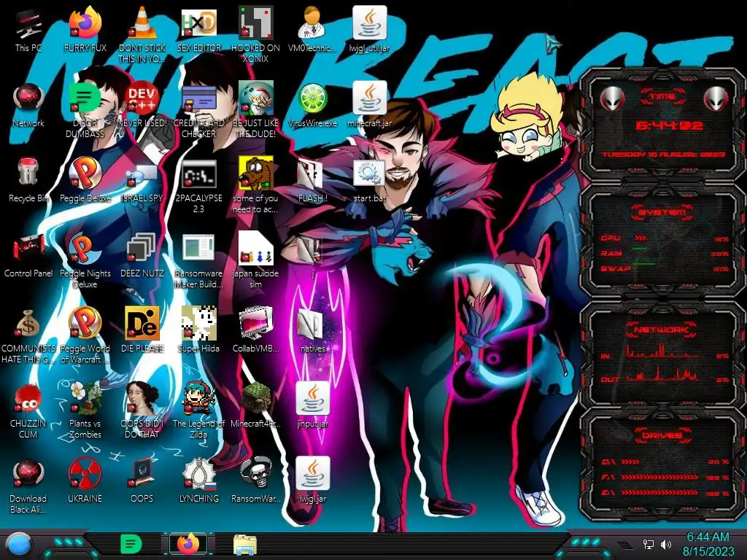Click the TIME widget header
747x560 pixels.
pos(662,97)
